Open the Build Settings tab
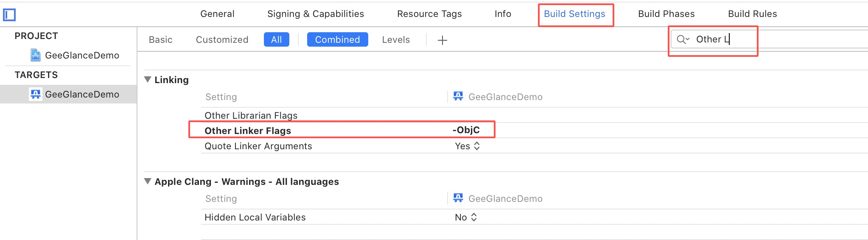Screen dimensions: 868x240 [x=574, y=14]
